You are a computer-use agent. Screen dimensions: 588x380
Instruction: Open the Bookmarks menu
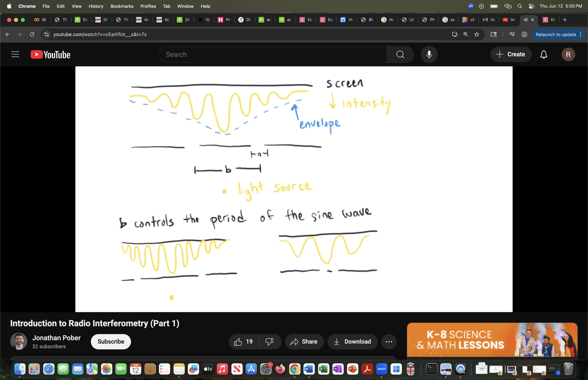tap(122, 6)
